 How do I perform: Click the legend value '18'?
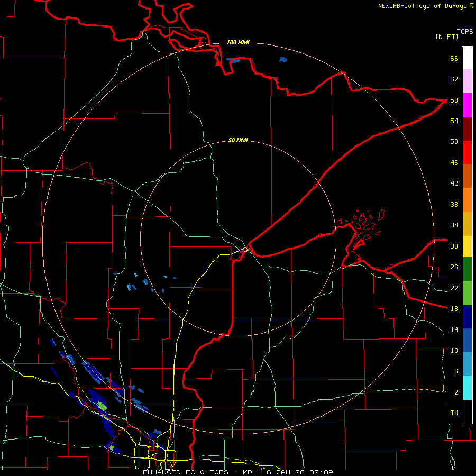pyautogui.click(x=454, y=309)
